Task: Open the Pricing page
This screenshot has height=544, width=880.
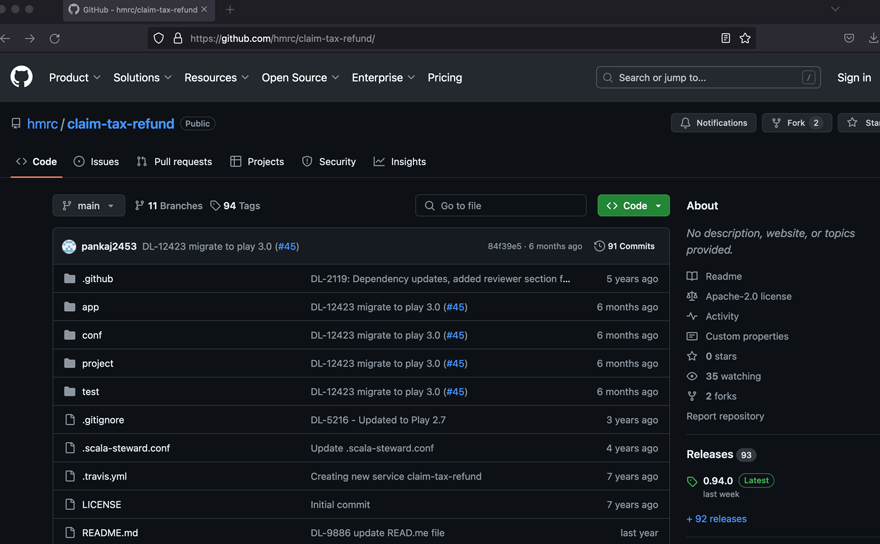Action: click(x=444, y=77)
